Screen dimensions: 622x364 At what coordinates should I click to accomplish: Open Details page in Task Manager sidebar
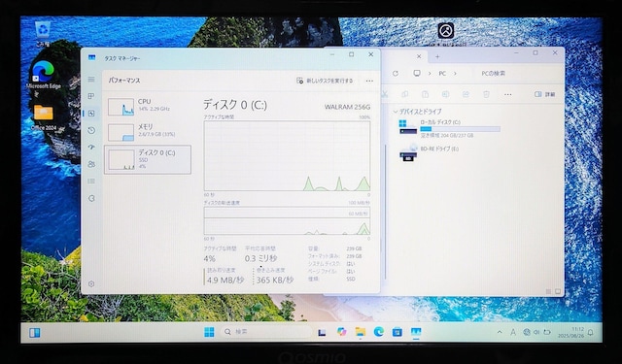pos(91,181)
